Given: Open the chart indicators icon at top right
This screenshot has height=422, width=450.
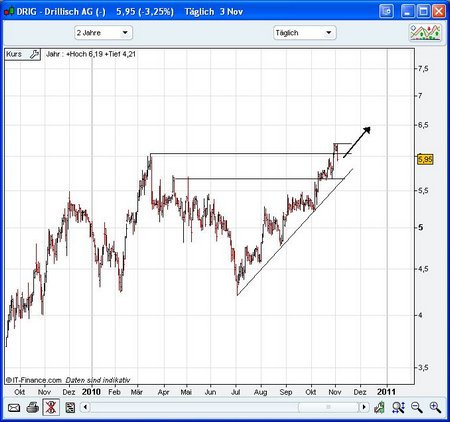Looking at the screenshot, I should click(426, 33).
